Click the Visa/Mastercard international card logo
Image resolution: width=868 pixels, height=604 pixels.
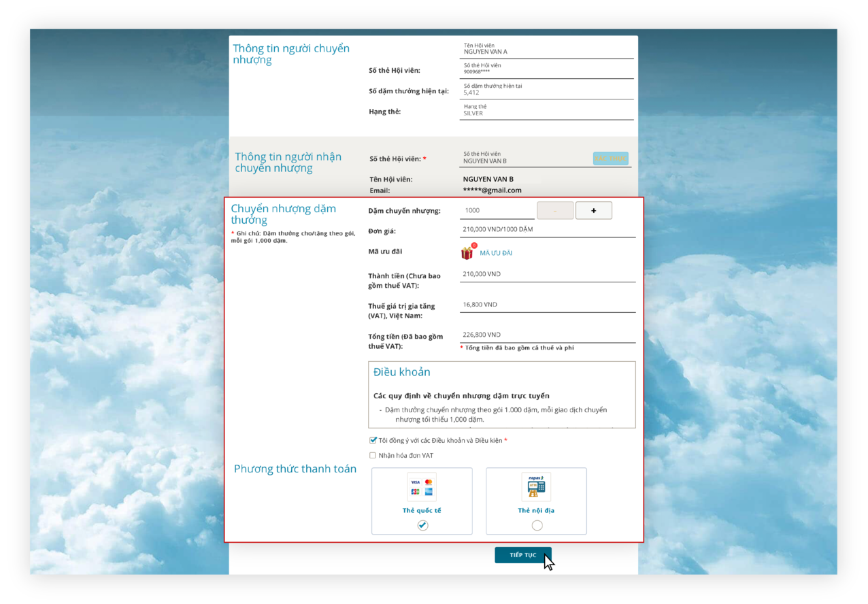422,486
